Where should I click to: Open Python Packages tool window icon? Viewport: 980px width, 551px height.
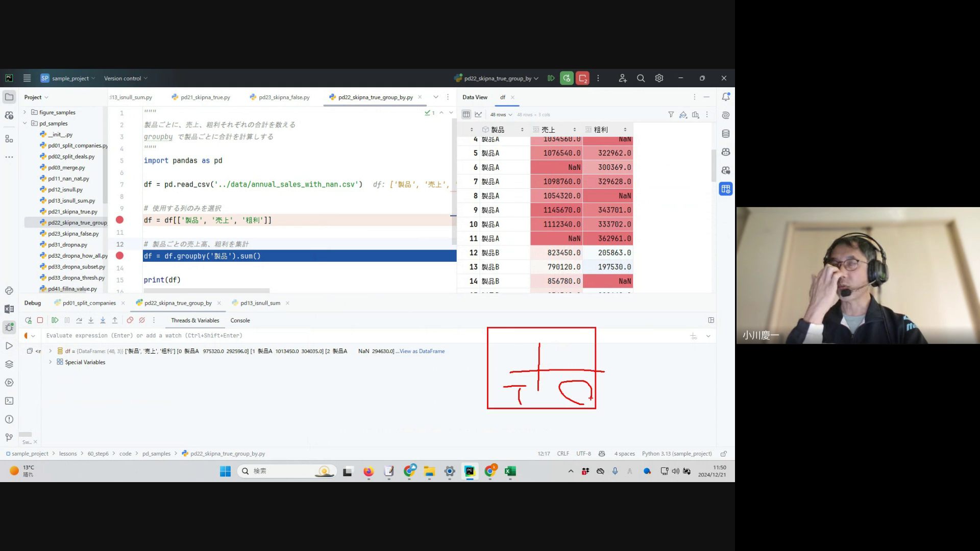tap(9, 364)
